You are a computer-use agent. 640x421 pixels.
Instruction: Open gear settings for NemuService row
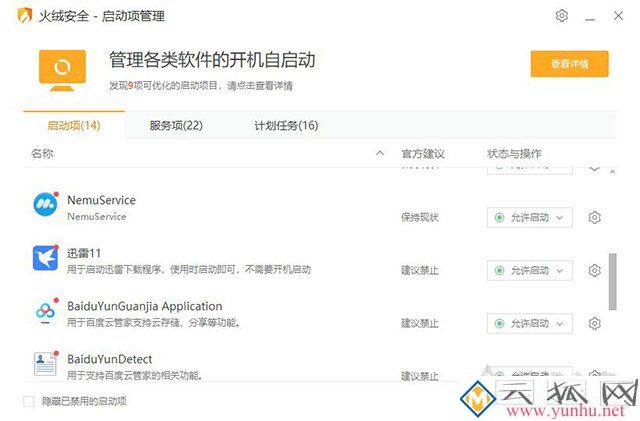[x=594, y=217]
